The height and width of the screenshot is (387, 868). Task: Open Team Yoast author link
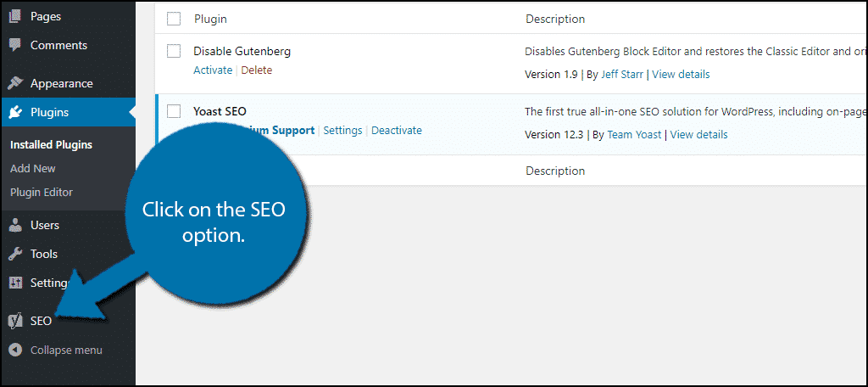pyautogui.click(x=634, y=134)
